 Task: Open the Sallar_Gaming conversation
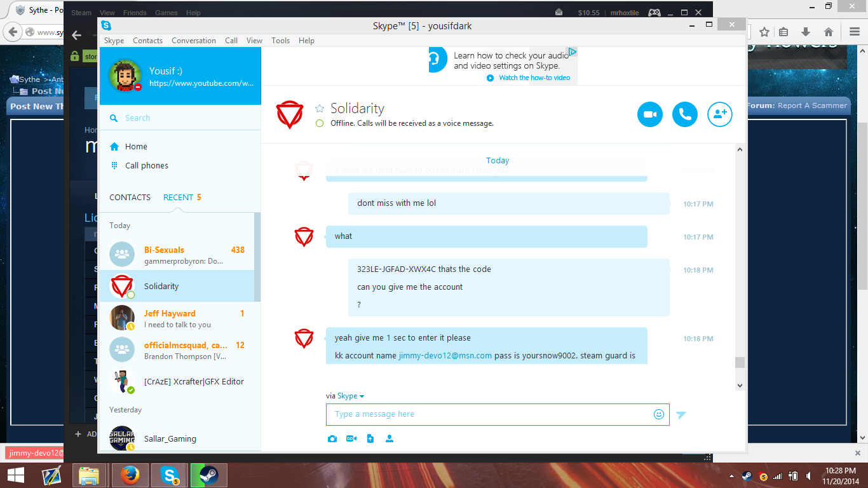pyautogui.click(x=177, y=439)
